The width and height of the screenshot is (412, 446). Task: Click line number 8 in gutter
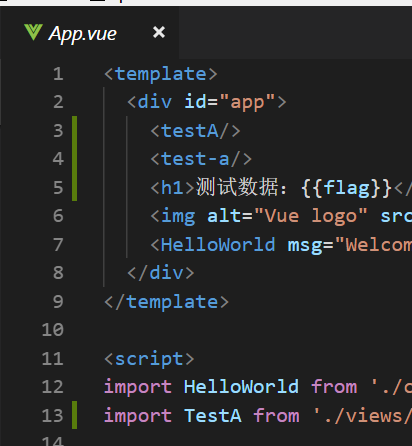point(58,273)
